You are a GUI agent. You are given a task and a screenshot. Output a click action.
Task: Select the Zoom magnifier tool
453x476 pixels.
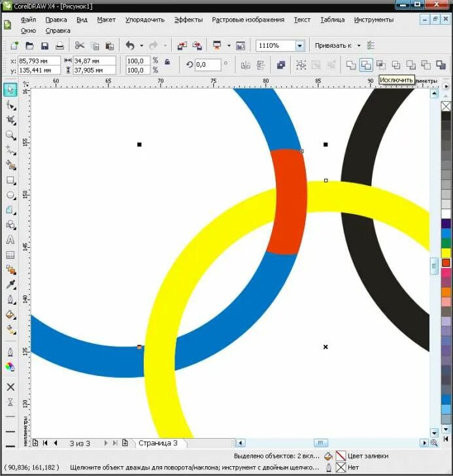[10, 135]
